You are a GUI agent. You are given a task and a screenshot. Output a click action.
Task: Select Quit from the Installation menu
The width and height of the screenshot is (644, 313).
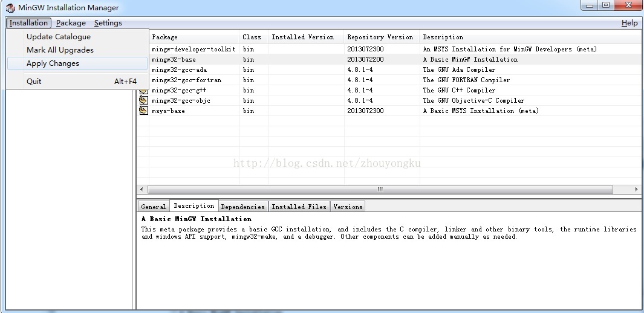tap(77, 81)
